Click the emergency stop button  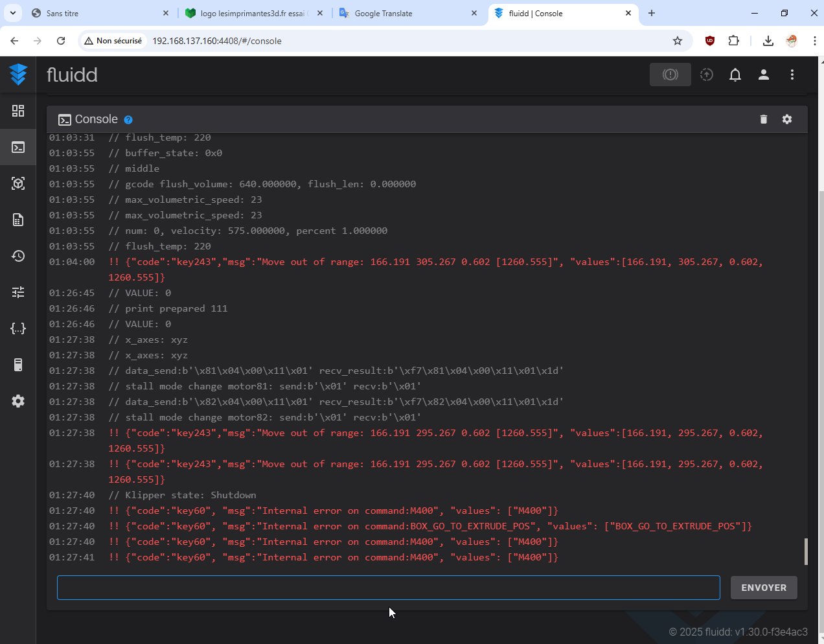pos(670,75)
